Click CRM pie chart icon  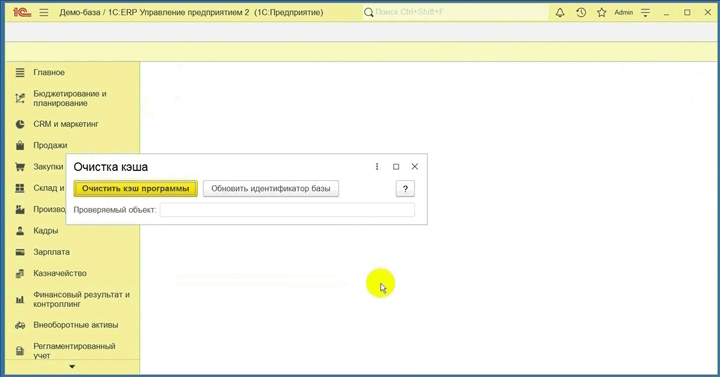point(20,124)
